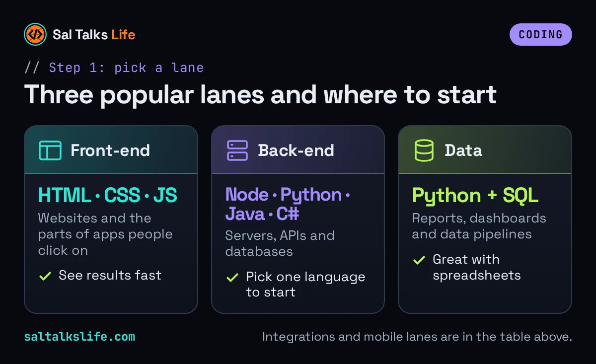Open the saltalkslife.com link
This screenshot has width=596, height=364.
tap(79, 337)
